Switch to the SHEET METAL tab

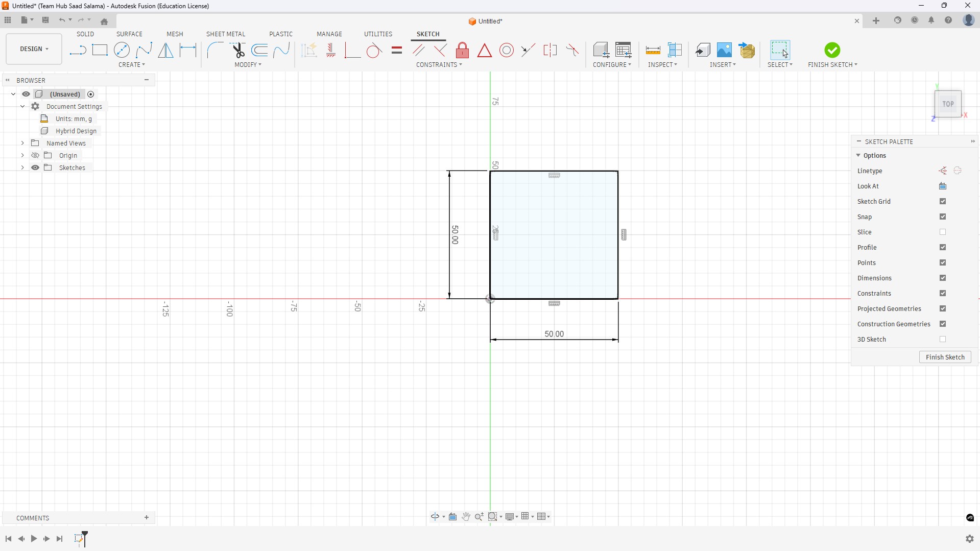226,34
